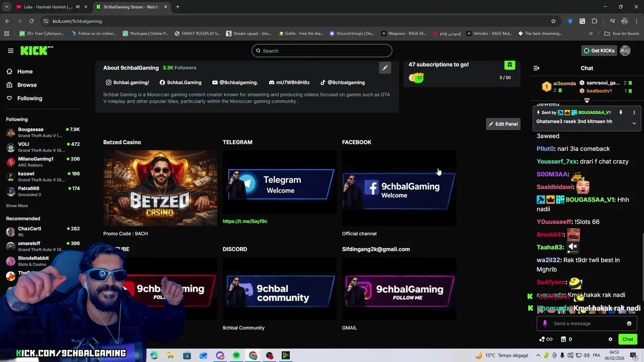Open VOLI in the Following list
The height and width of the screenshot is (362, 644).
click(x=43, y=147)
